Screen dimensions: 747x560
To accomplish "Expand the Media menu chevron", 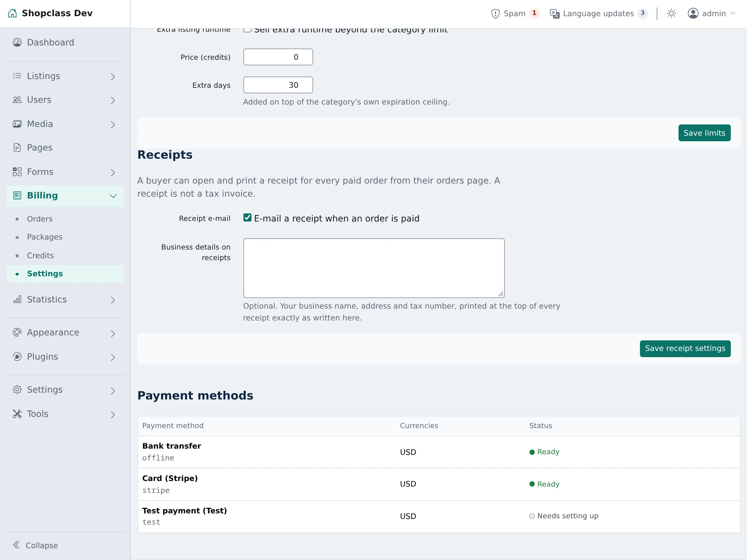I will point(113,124).
